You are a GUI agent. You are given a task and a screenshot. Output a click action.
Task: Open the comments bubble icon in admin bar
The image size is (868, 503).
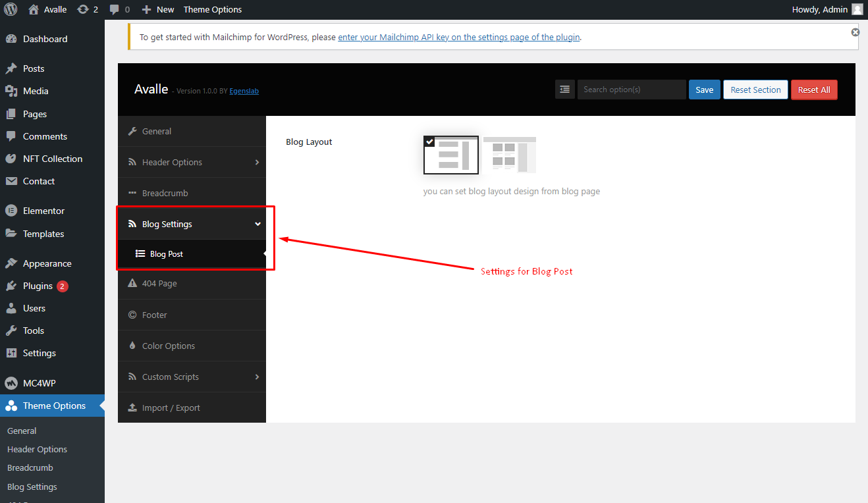click(x=115, y=9)
